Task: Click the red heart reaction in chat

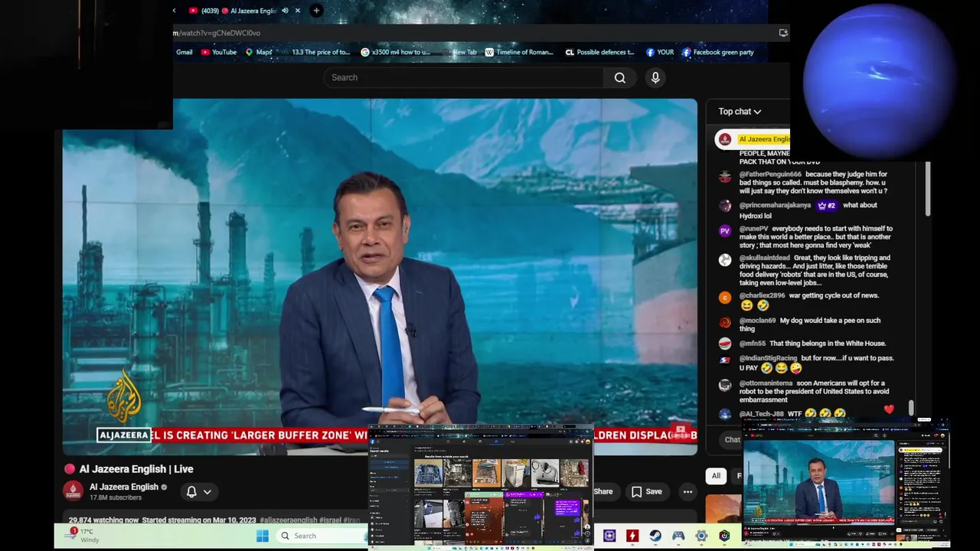Action: point(888,409)
